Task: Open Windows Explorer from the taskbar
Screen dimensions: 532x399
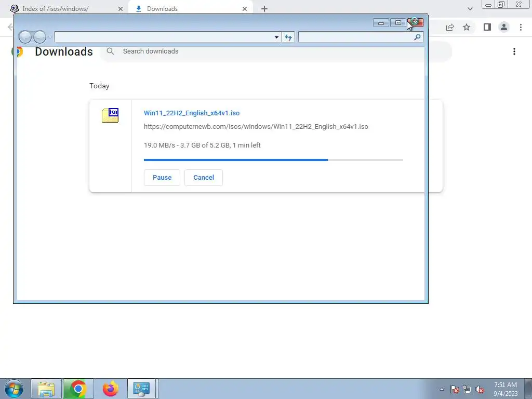Action: pos(46,389)
